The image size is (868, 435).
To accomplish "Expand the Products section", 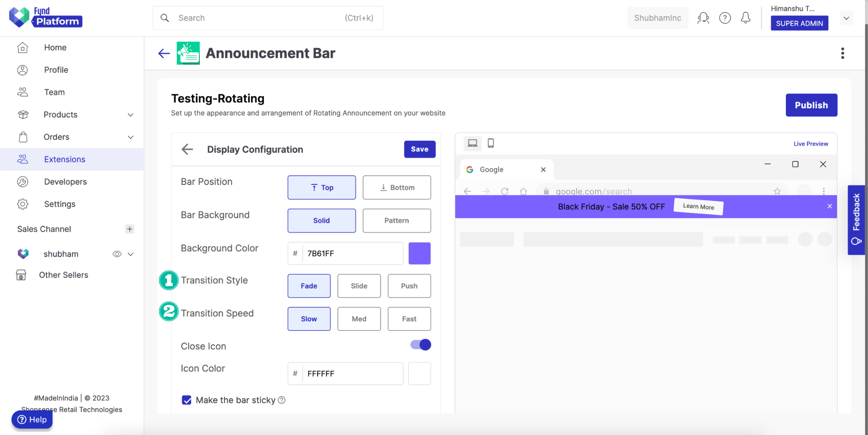I will tap(131, 114).
